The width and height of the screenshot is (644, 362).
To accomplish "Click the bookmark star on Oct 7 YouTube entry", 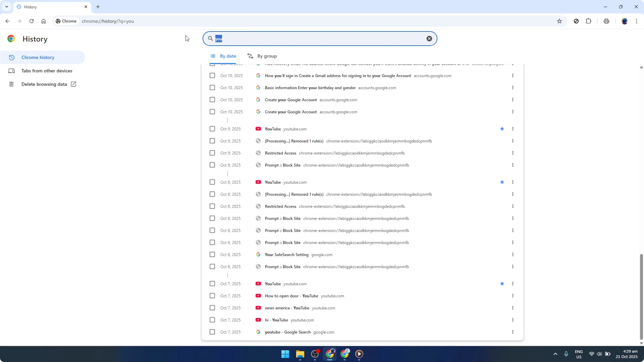I will [x=502, y=283].
